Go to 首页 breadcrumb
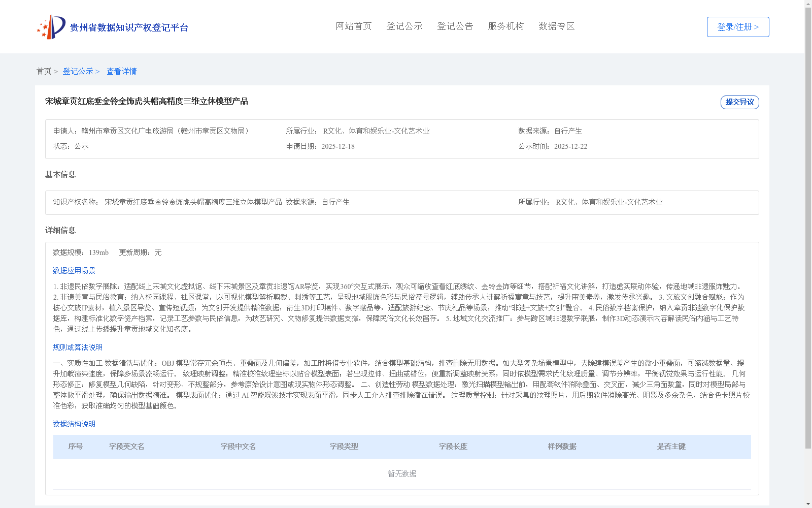Image resolution: width=812 pixels, height=508 pixels. (44, 72)
